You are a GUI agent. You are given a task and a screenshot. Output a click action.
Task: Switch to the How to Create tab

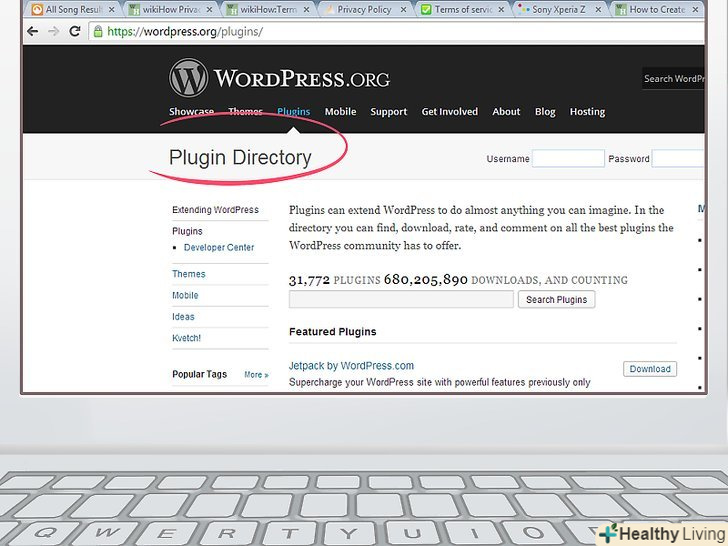click(x=656, y=9)
